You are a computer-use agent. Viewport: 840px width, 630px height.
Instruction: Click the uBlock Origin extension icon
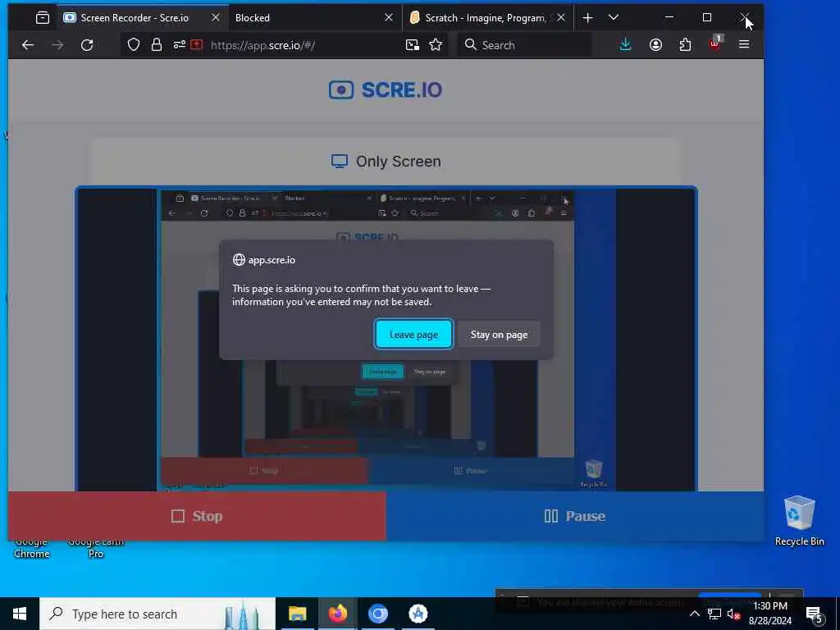(715, 44)
